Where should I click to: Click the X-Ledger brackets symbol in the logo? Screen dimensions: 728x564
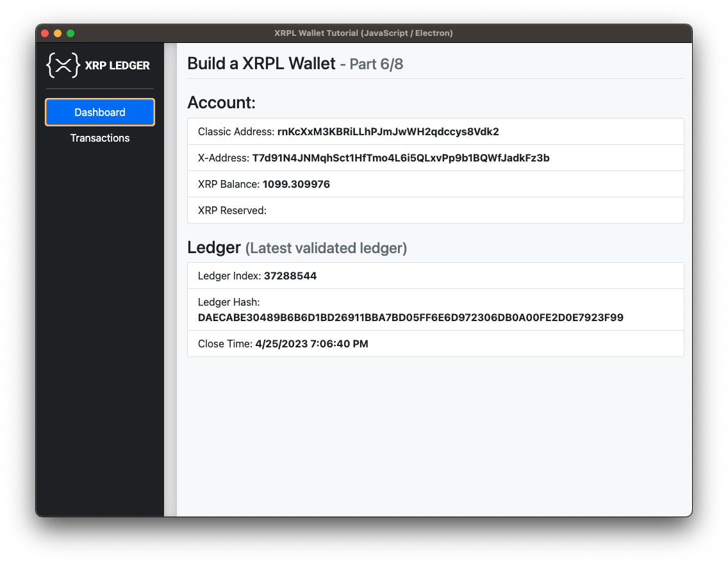(62, 65)
